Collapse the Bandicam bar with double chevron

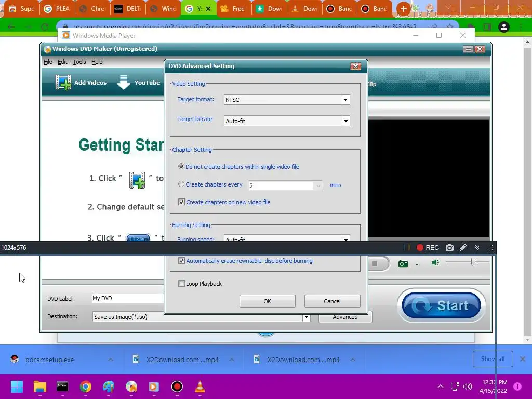click(x=477, y=248)
